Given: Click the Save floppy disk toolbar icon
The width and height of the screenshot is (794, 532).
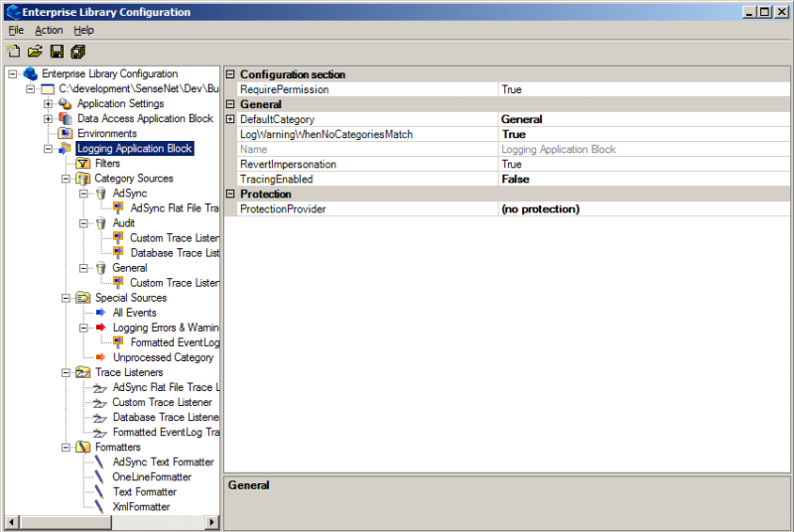Looking at the screenshot, I should 57,52.
